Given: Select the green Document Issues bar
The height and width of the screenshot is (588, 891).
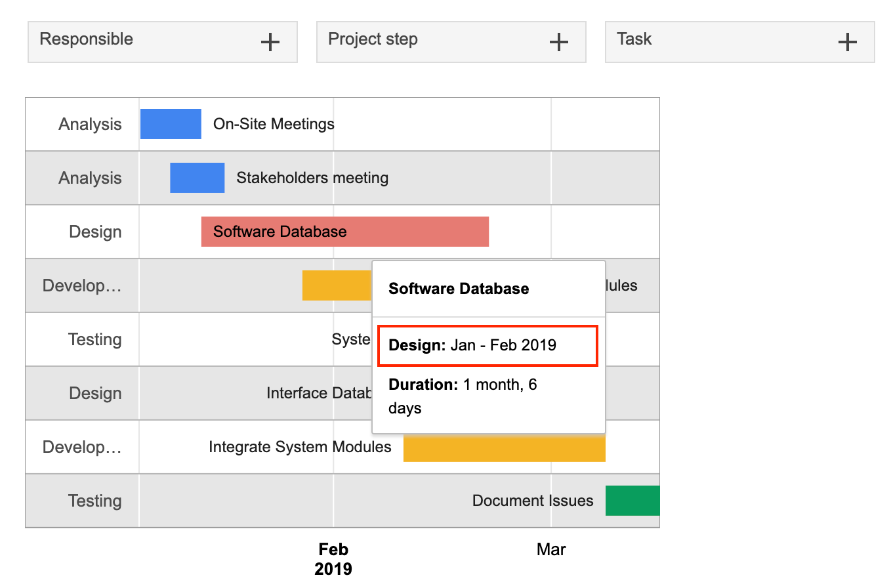Looking at the screenshot, I should click(x=632, y=501).
